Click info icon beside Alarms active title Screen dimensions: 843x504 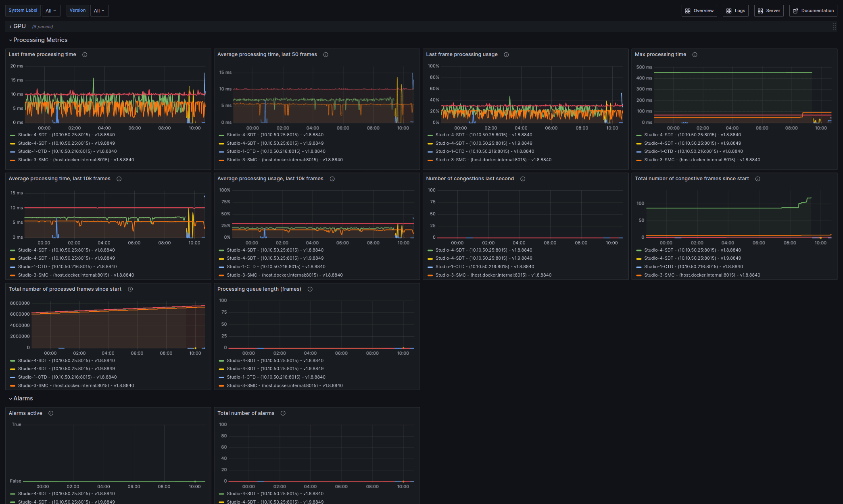[x=51, y=413]
